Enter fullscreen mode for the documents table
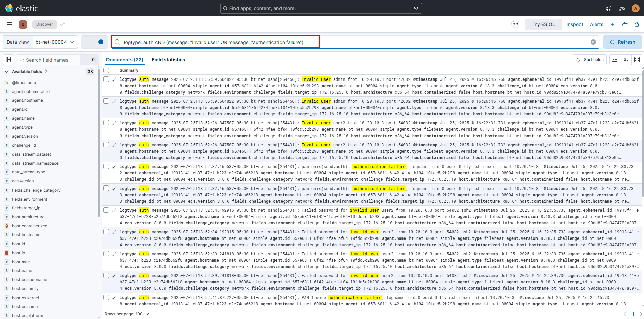Viewport: 644px width, 319px height. tap(637, 60)
